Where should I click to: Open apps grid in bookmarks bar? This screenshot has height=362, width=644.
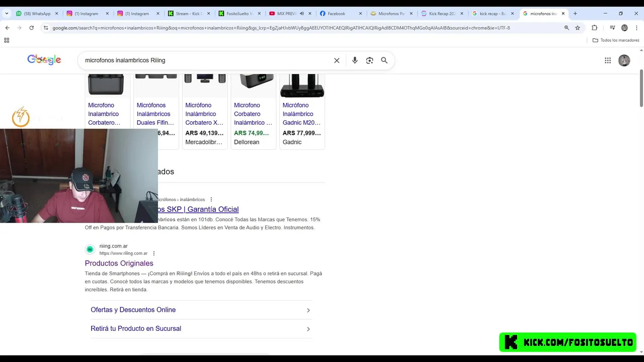(7, 40)
